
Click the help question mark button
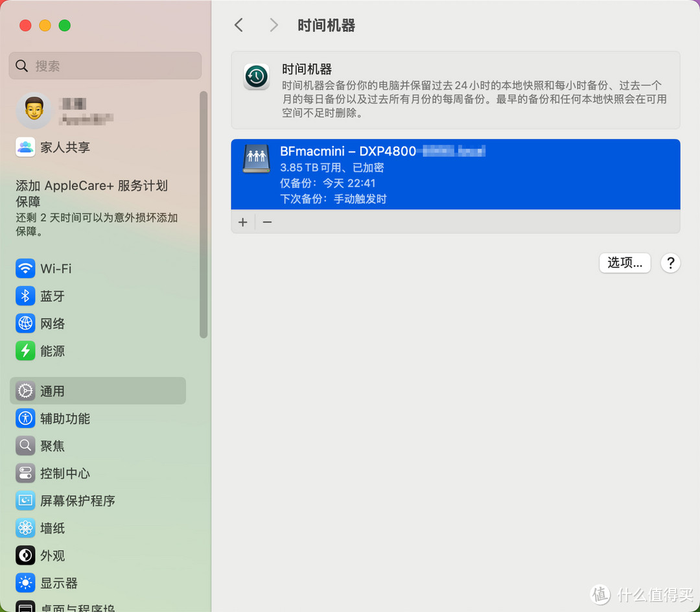click(670, 263)
